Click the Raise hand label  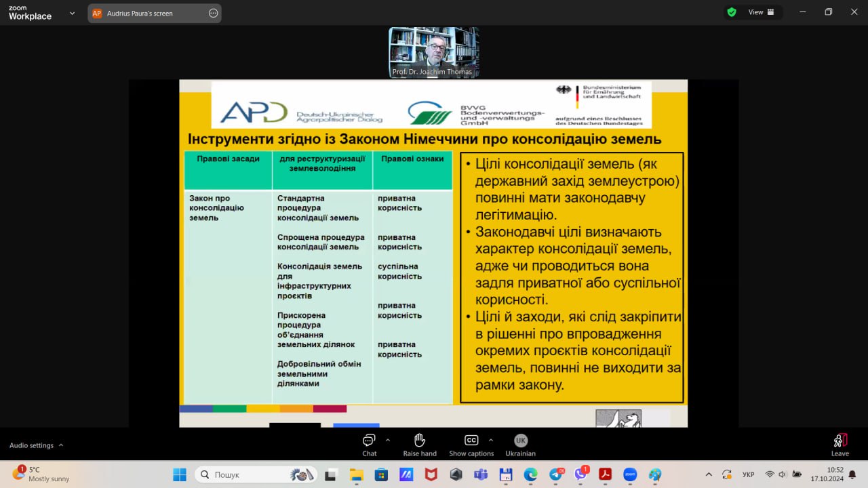420,453
